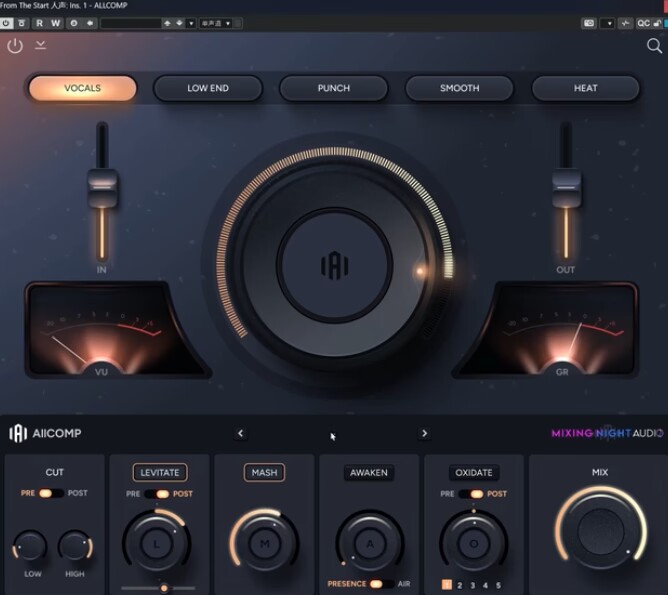Toggle the PRESENCE/AIR switch
The height and width of the screenshot is (595, 668).
[380, 584]
